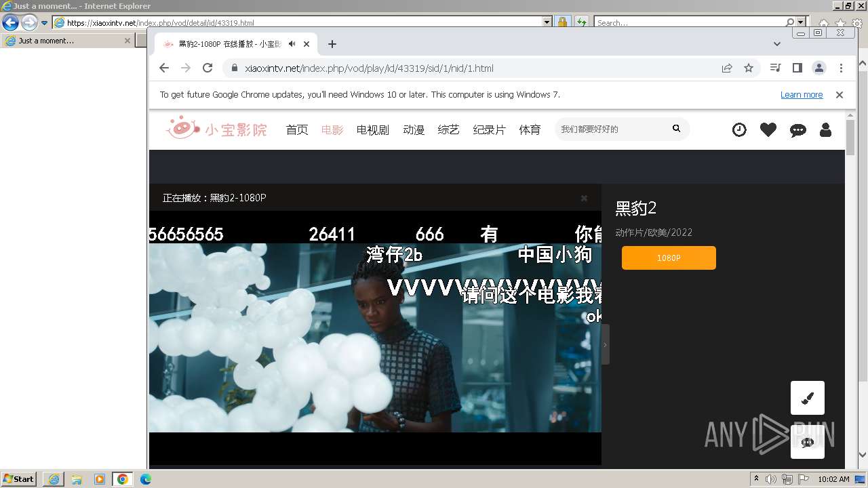This screenshot has width=868, height=488.
Task: Open Chrome media controls
Action: [x=776, y=68]
